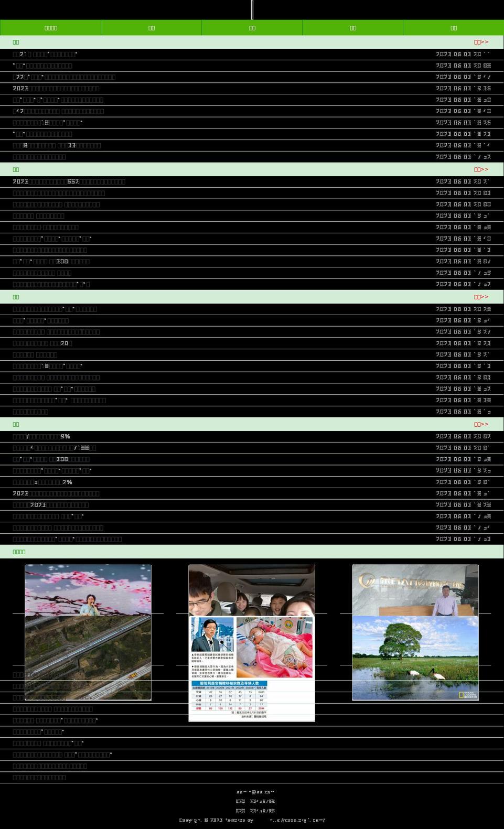Image resolution: width=504 pixels, height=829 pixels.
Task: Open the headline ending in 2%
Action: pyautogui.click(x=42, y=482)
